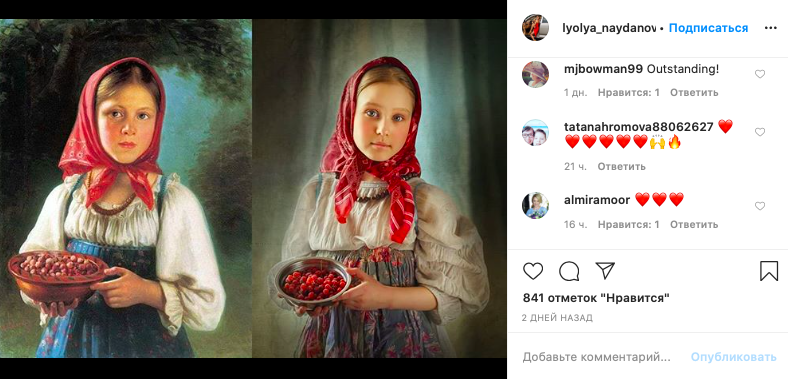Open the lyolya_naydanov username link

pos(609,28)
